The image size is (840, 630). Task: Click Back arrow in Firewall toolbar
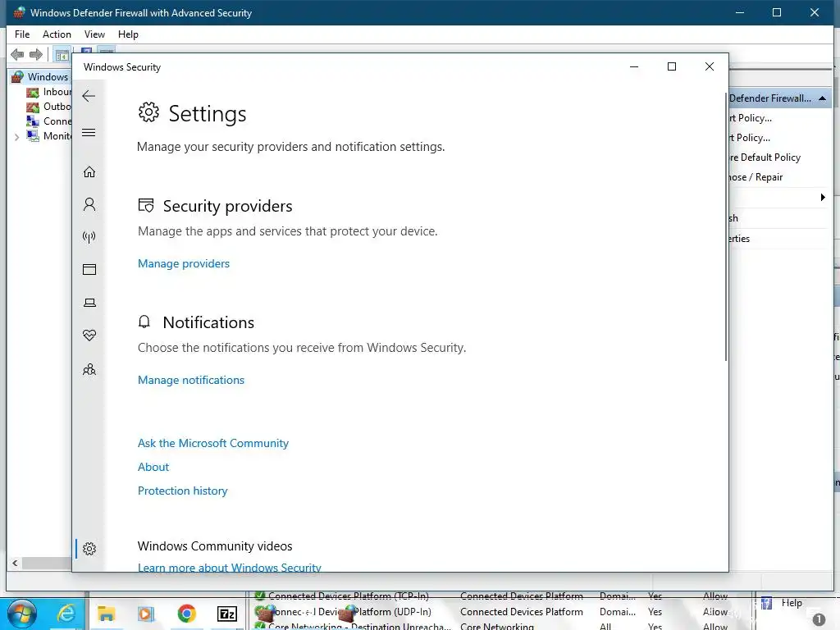pyautogui.click(x=17, y=54)
